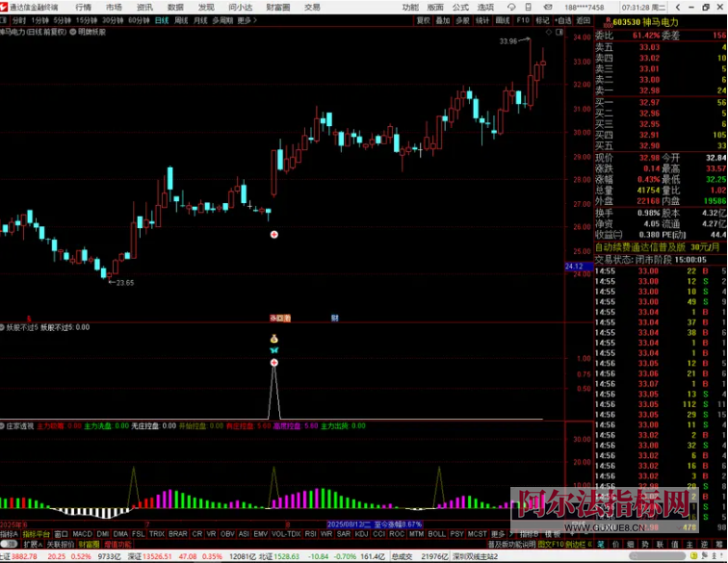
Task: Select the KDJ indicator button
Action: 362,533
